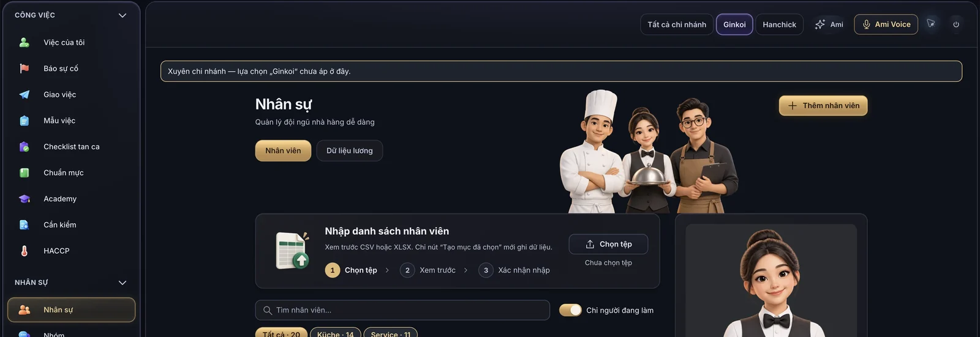Select the Ginkoi branch tab
Image resolution: width=980 pixels, height=337 pixels.
click(x=734, y=24)
